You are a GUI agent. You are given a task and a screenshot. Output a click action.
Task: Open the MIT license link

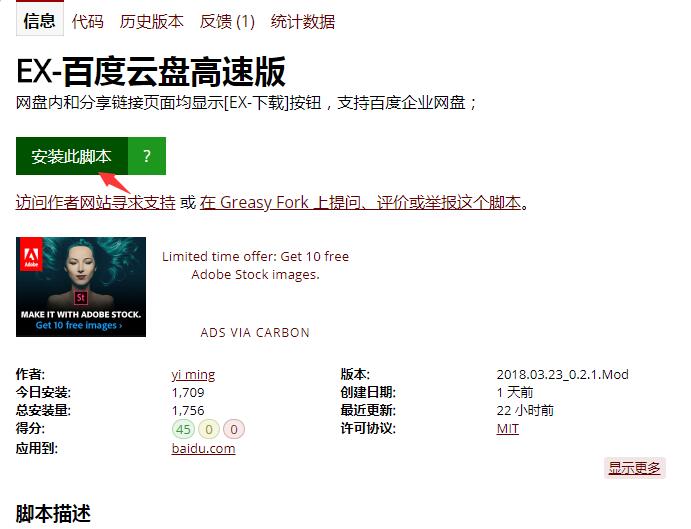(x=507, y=428)
